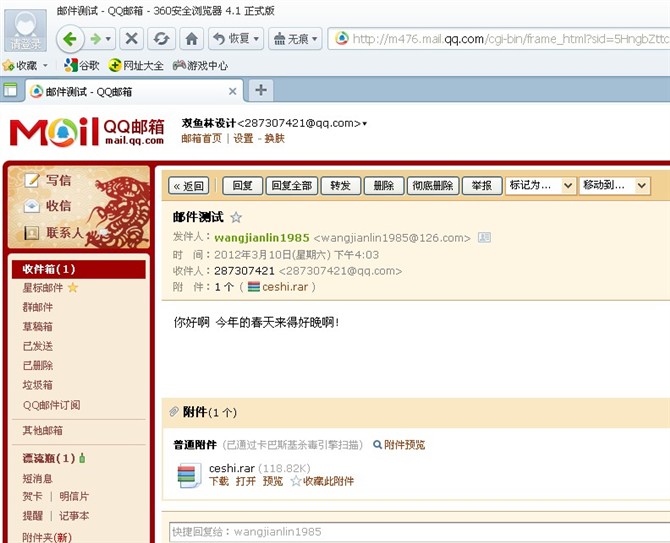Open the 设置 settings link
Image resolution: width=670 pixels, height=543 pixels.
point(243,138)
